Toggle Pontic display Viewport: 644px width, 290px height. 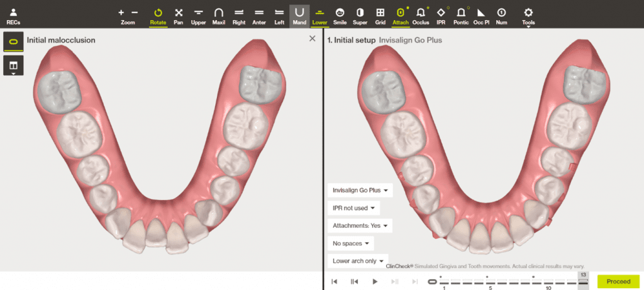click(461, 16)
